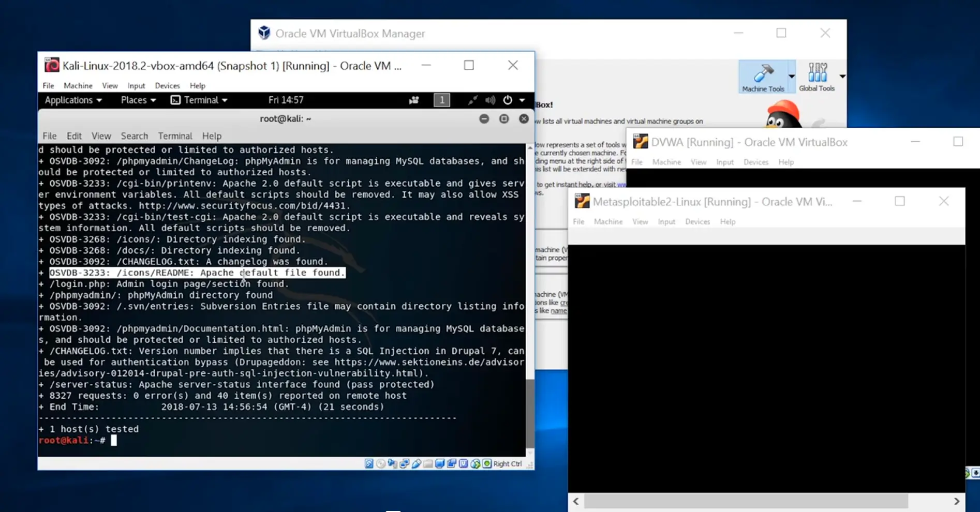Click the Kali volume speaker icon
Image resolution: width=980 pixels, height=512 pixels.
click(x=490, y=100)
